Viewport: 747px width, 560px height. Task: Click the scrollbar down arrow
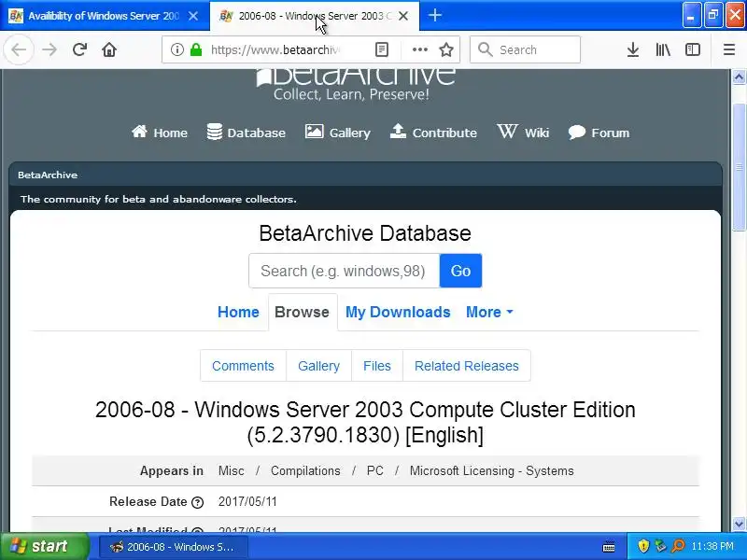point(739,524)
